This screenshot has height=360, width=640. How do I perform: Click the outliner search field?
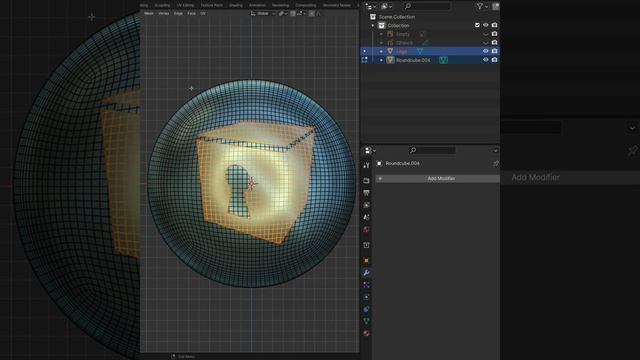[x=427, y=6]
